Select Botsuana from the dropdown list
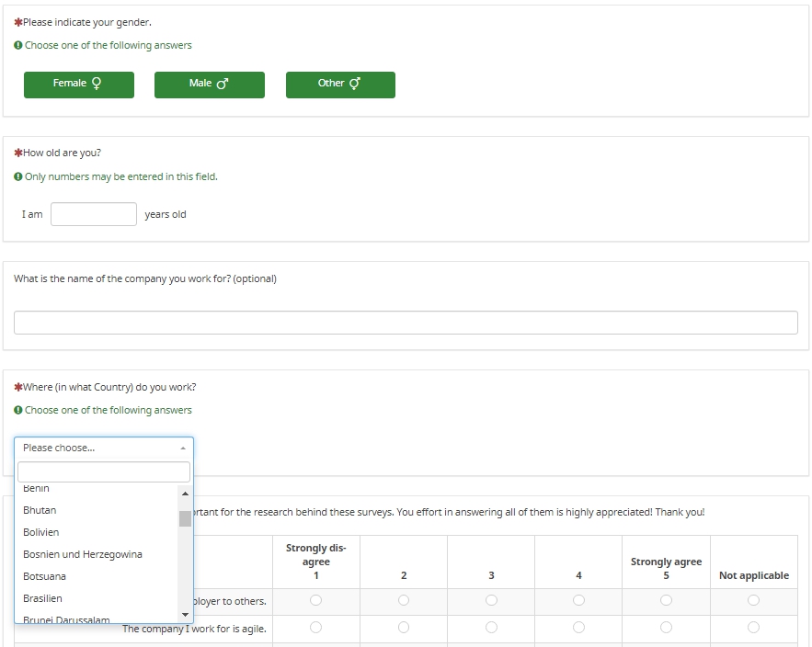Viewport: 812px width, 647px height. (44, 576)
